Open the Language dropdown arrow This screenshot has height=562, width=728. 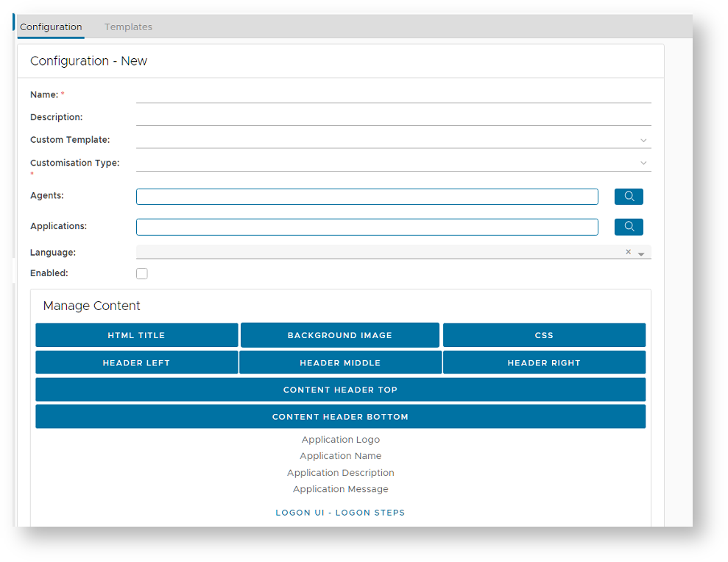point(641,253)
